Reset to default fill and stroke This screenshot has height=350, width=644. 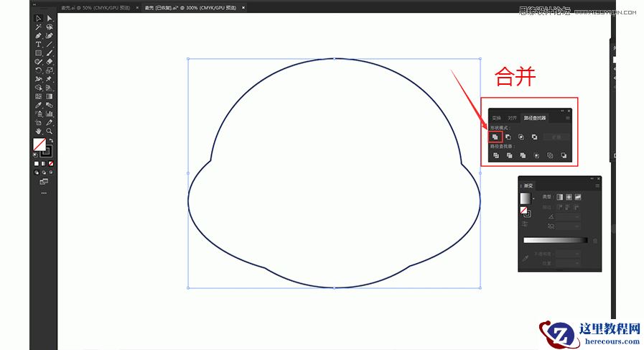click(x=35, y=155)
